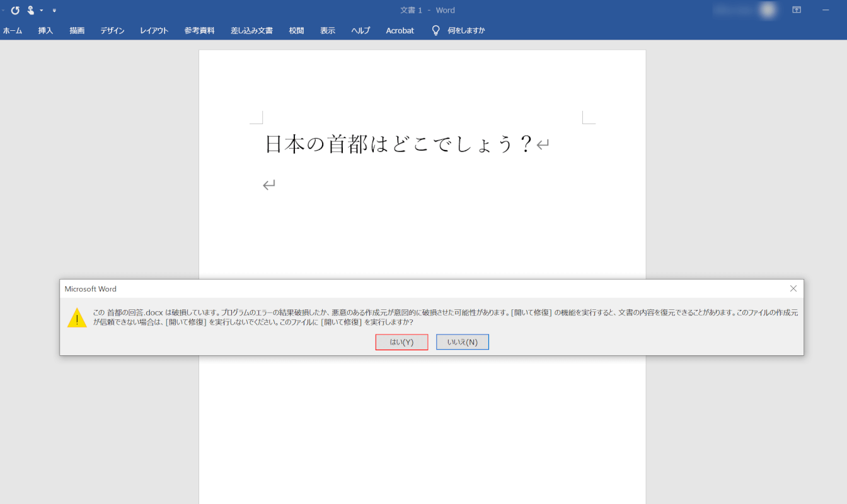The height and width of the screenshot is (504, 847).
Task: Open the 挿入 ribbon tab
Action: (45, 30)
